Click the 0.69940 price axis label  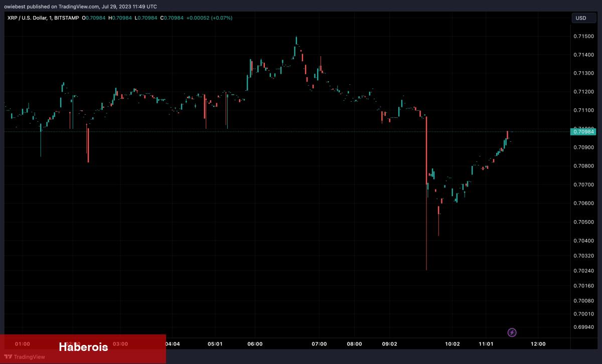pos(584,327)
